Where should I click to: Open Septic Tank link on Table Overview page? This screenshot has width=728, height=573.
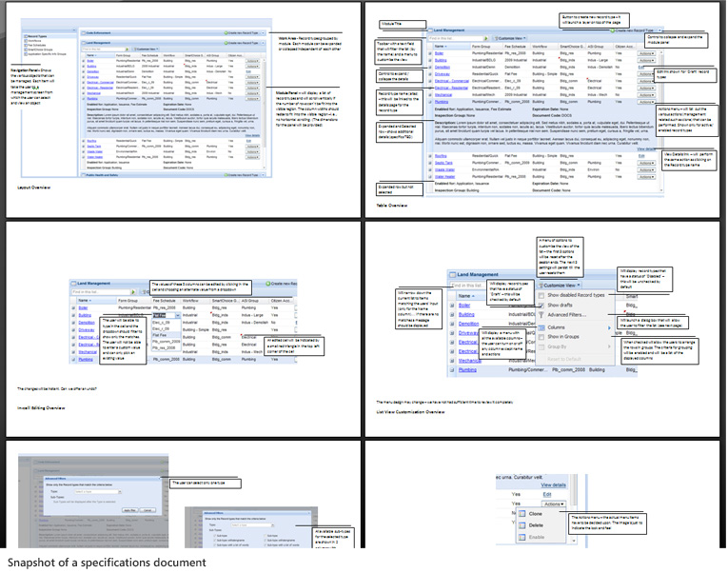point(443,163)
